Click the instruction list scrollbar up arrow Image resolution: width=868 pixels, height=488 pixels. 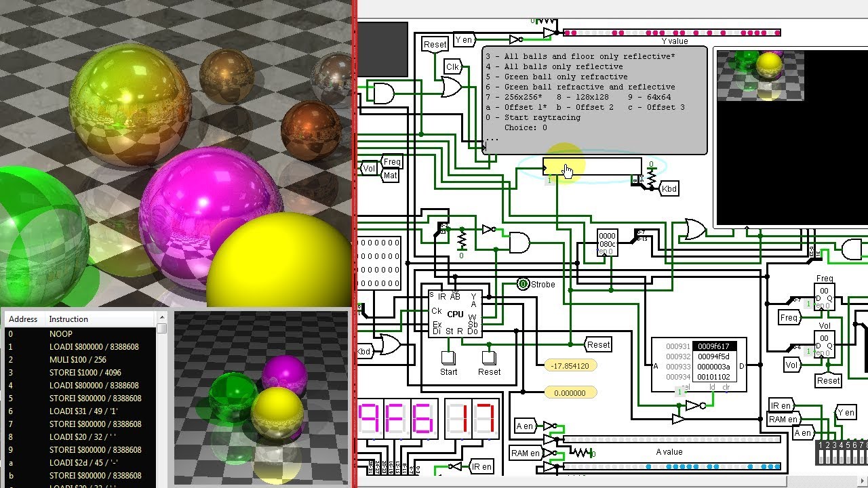(x=161, y=318)
